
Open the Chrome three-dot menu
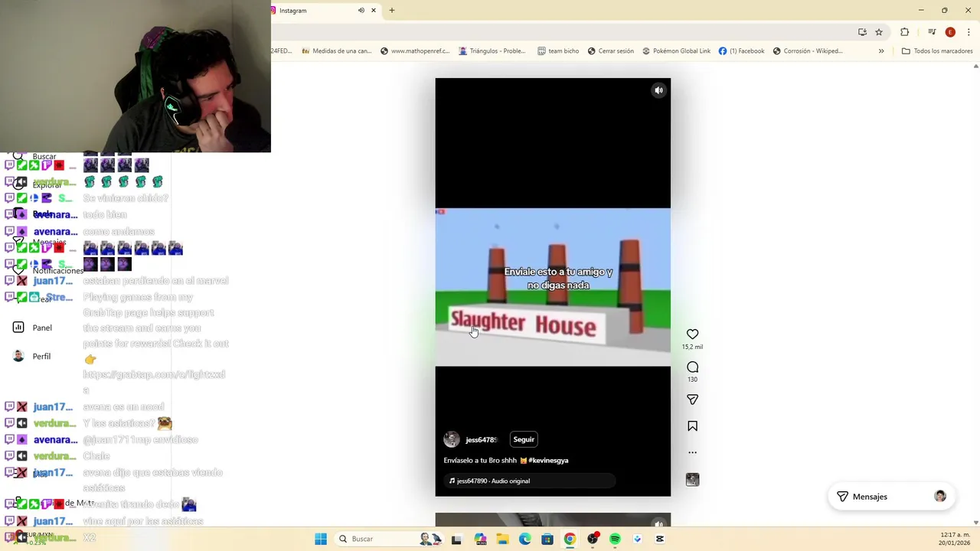point(969,32)
